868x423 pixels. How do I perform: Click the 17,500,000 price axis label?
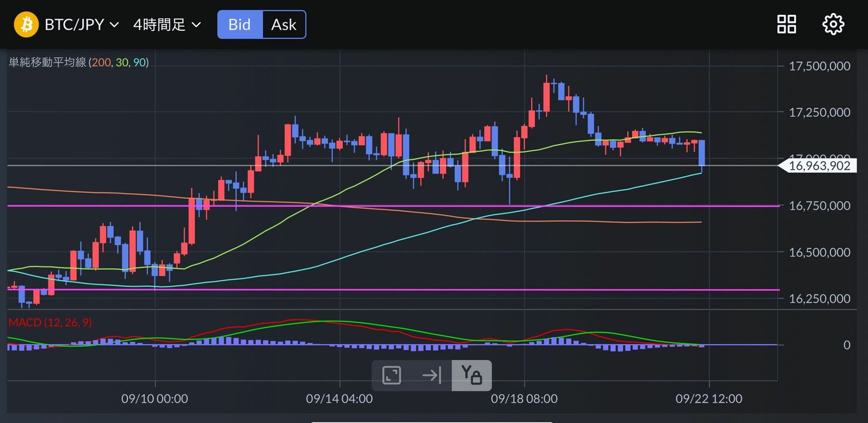point(819,66)
